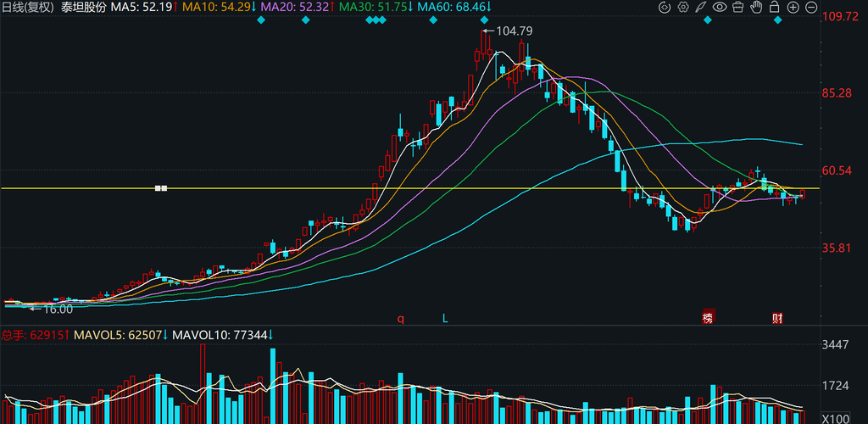Viewport: 868px width, 424px height.
Task: Click the 总手: 62915 volume label
Action: [x=36, y=335]
